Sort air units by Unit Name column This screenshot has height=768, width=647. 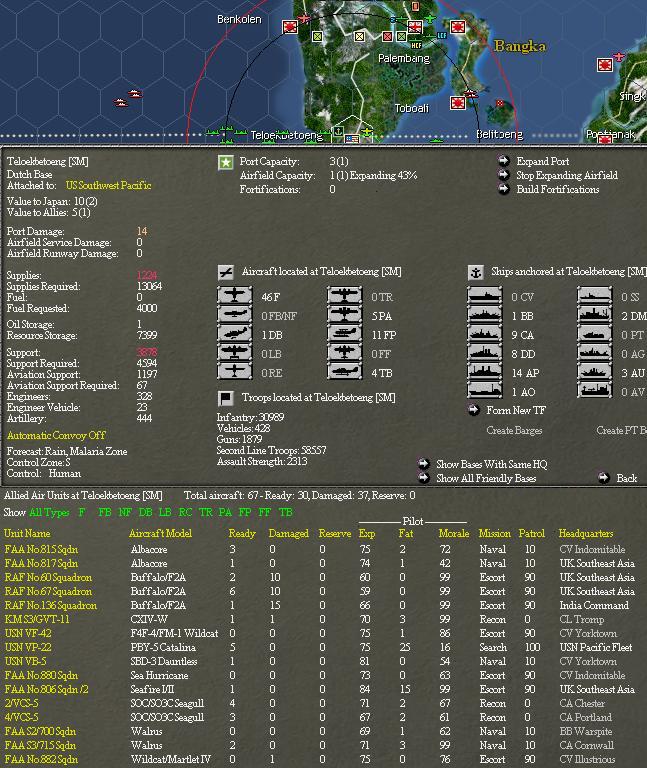[27, 533]
